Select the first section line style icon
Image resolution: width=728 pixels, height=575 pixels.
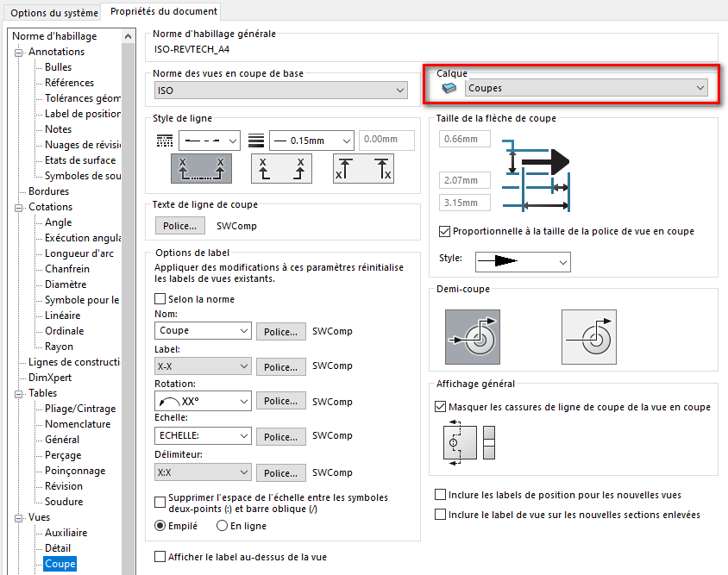click(203, 169)
